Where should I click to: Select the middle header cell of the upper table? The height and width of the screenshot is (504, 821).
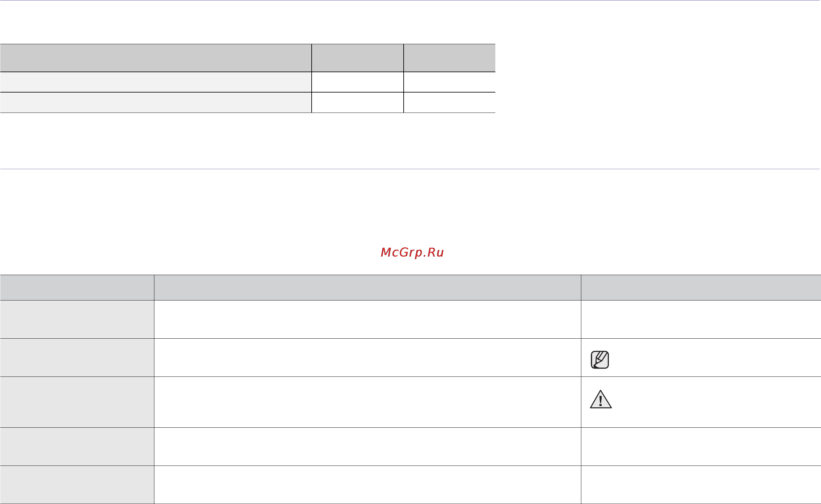click(357, 58)
